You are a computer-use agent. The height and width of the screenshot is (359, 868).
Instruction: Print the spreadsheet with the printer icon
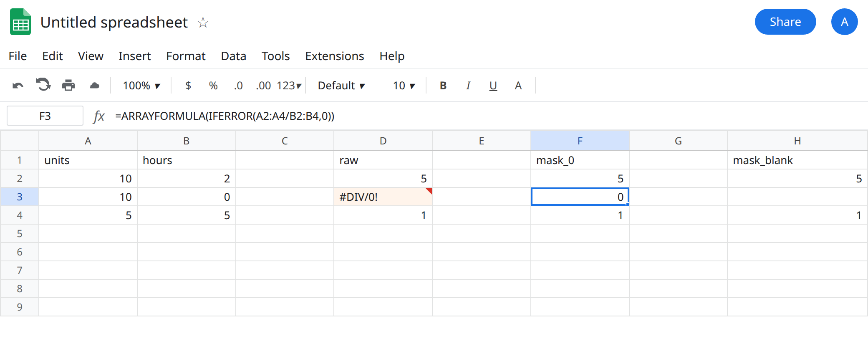(68, 86)
